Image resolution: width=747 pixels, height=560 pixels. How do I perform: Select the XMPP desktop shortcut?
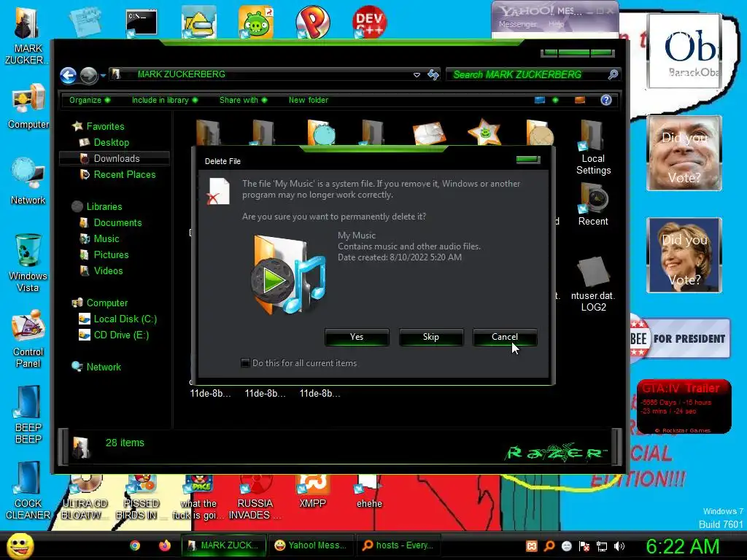point(312,492)
